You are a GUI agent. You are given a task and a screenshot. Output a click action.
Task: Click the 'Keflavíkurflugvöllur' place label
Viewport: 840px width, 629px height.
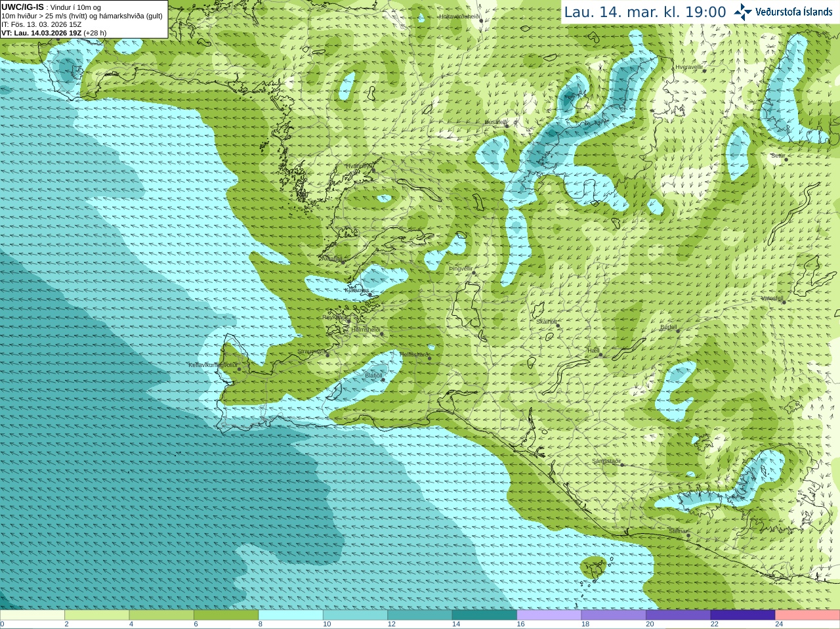click(213, 365)
